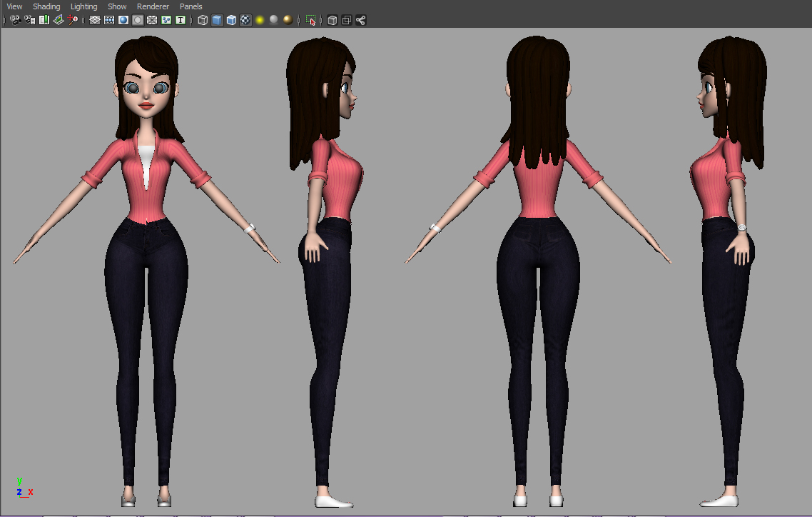The height and width of the screenshot is (517, 812).
Task: Bookmark the current view
Action: [44, 20]
